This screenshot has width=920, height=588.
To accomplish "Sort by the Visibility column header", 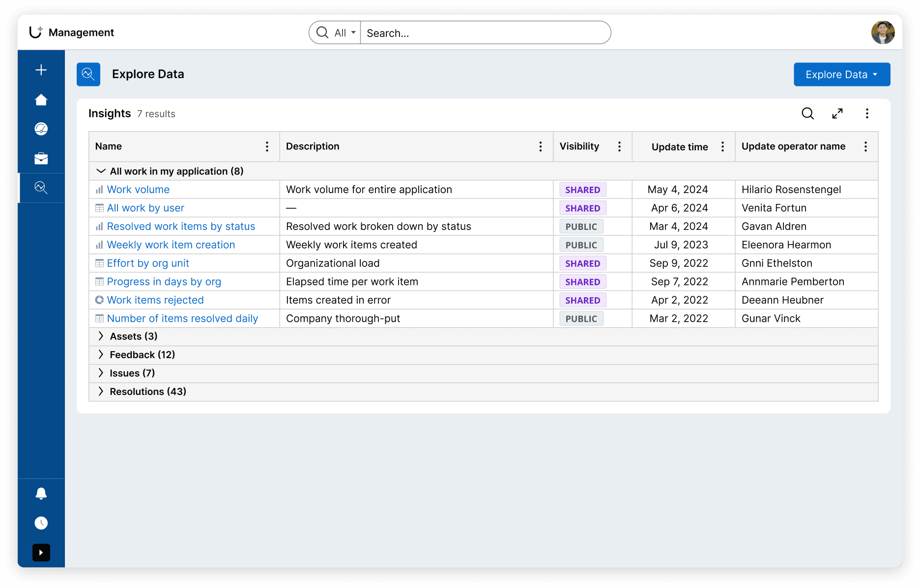I will click(x=579, y=146).
